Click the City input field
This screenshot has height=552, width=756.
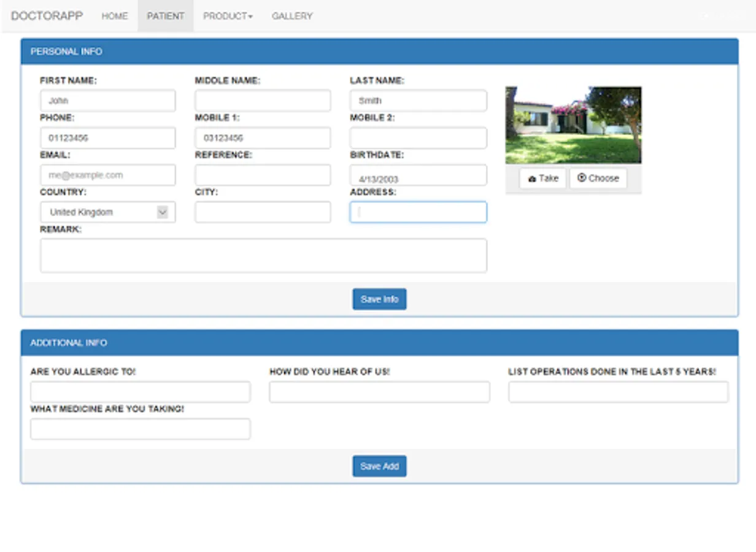tap(263, 212)
